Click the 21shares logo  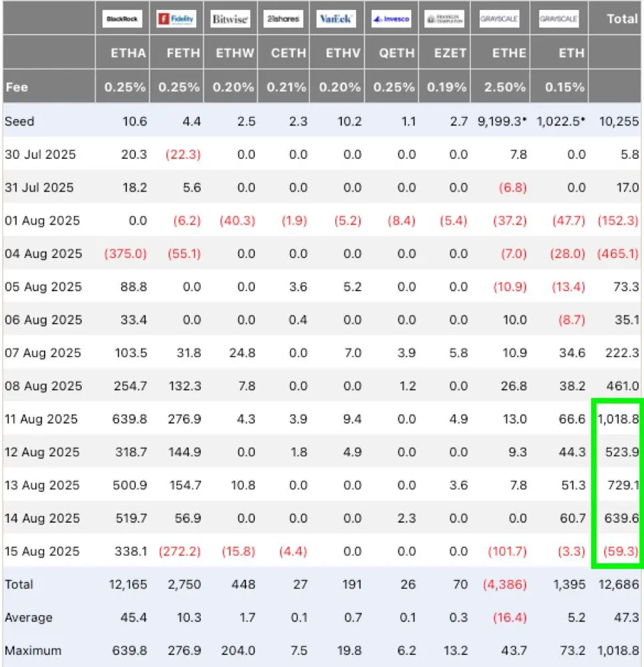click(283, 19)
